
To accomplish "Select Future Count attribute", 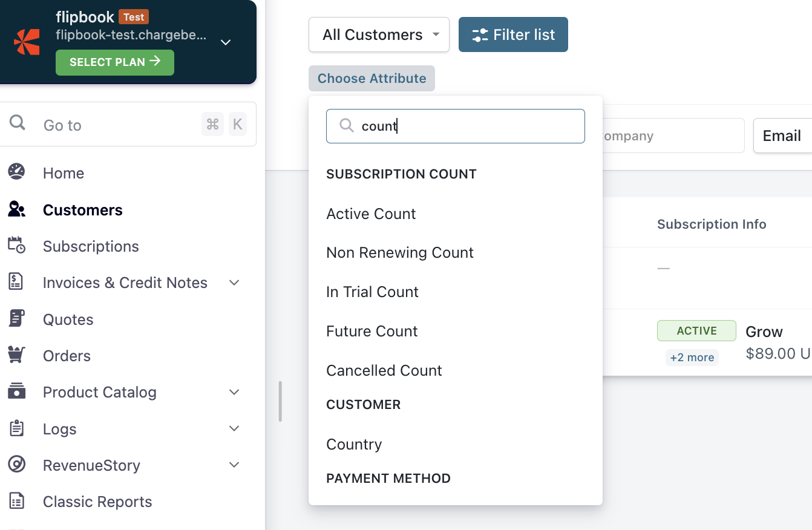I will click(372, 331).
